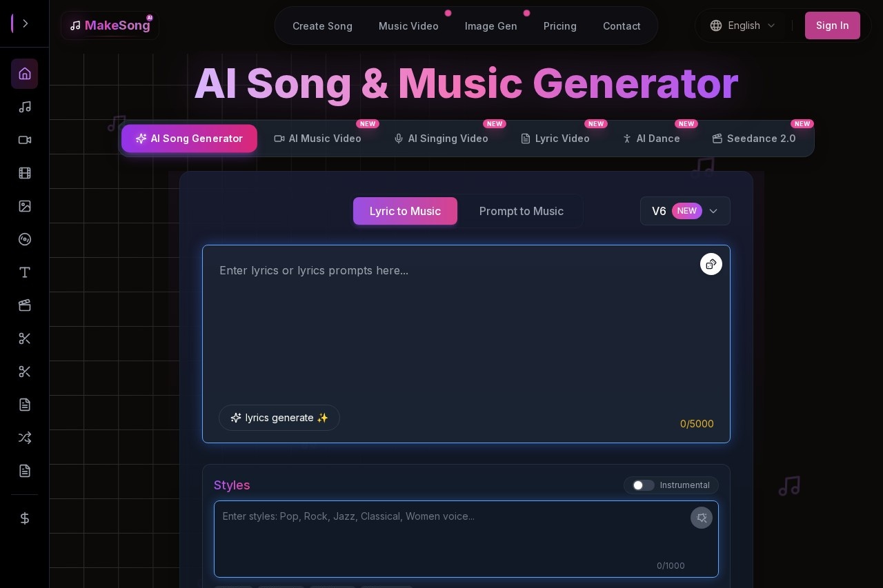883x588 pixels.
Task: Click the copy icon in lyrics box
Action: tap(711, 264)
